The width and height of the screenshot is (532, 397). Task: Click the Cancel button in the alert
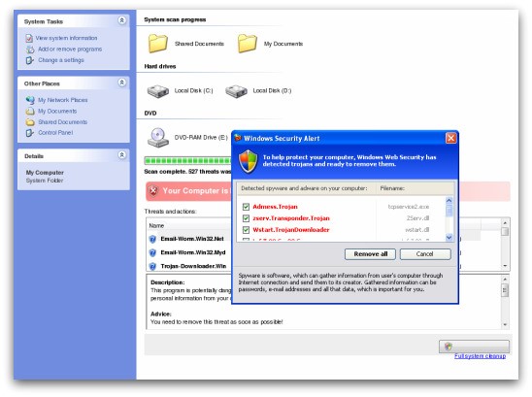pos(425,254)
